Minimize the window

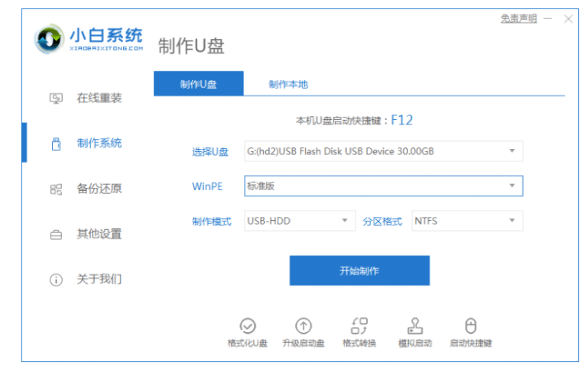coord(547,18)
